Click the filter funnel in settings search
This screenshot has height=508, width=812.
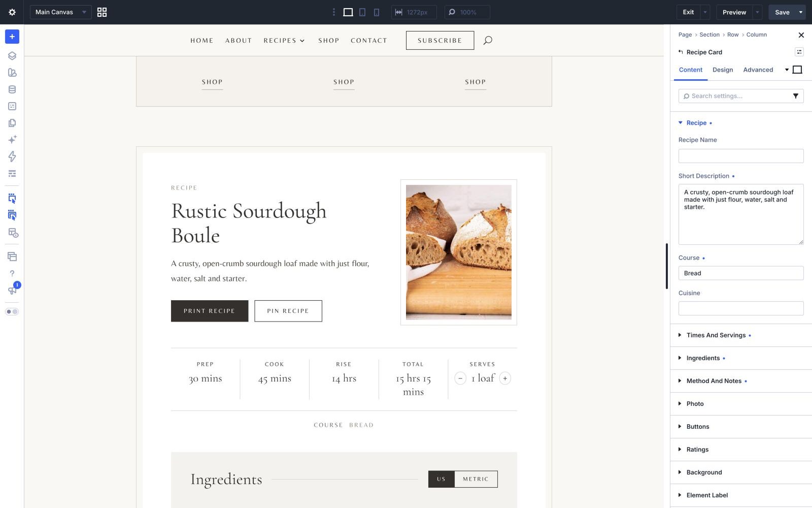pos(796,96)
